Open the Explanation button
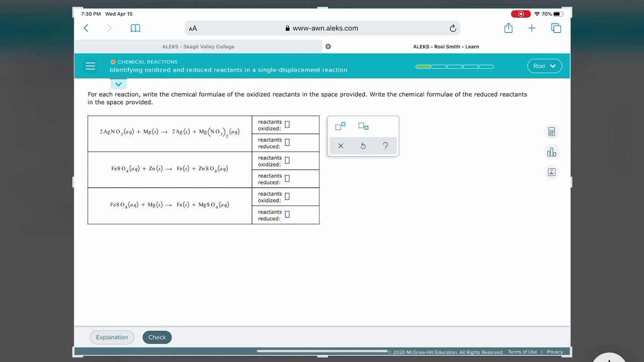The width and height of the screenshot is (644, 362). [x=112, y=337]
